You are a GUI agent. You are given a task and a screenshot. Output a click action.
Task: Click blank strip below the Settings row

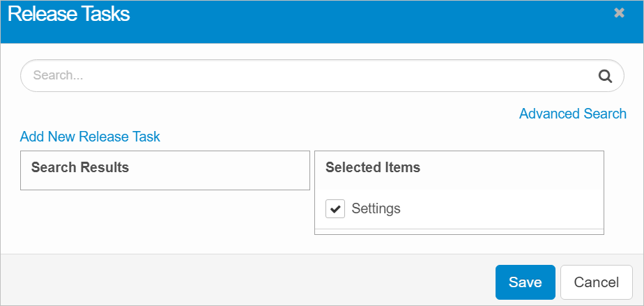coord(459,231)
